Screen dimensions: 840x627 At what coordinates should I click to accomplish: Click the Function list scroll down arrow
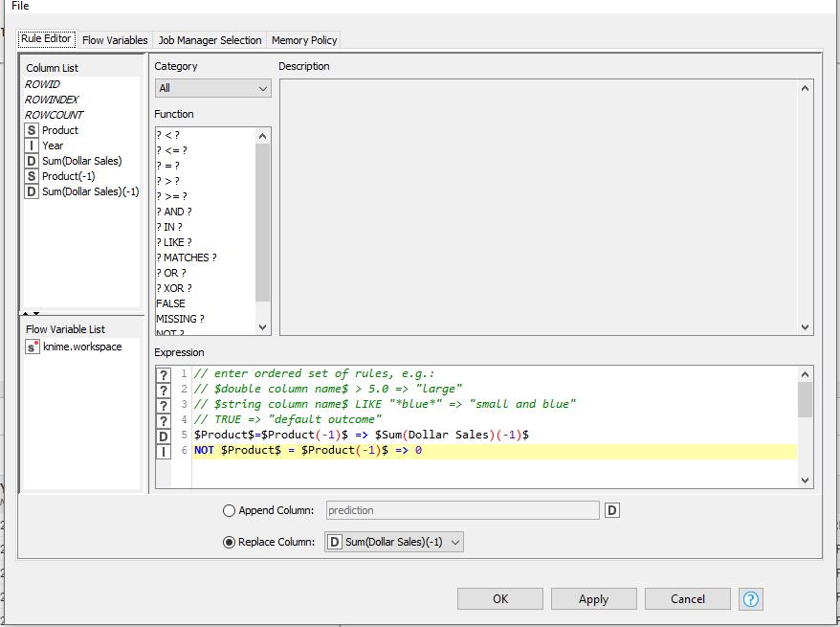pyautogui.click(x=262, y=326)
